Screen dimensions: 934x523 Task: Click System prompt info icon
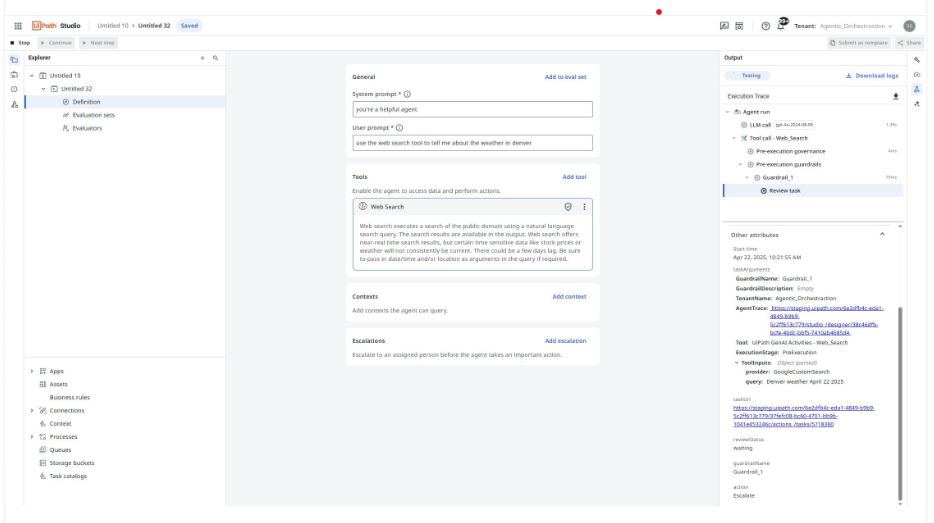click(407, 94)
